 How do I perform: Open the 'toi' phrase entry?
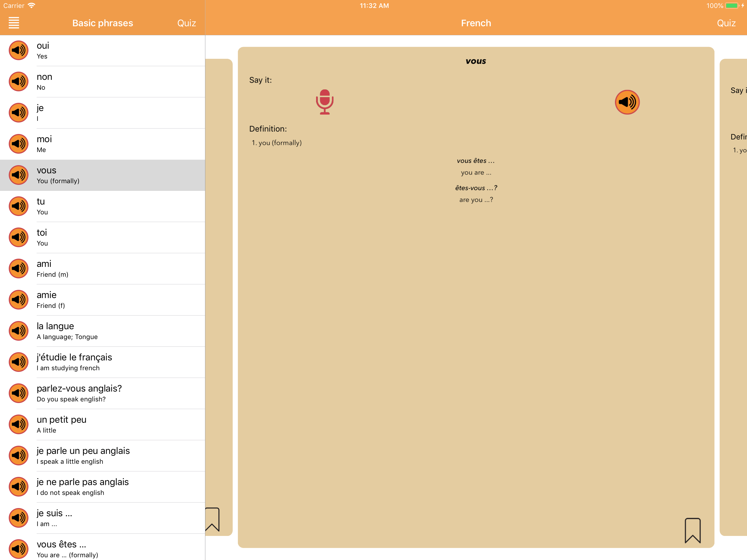[103, 237]
